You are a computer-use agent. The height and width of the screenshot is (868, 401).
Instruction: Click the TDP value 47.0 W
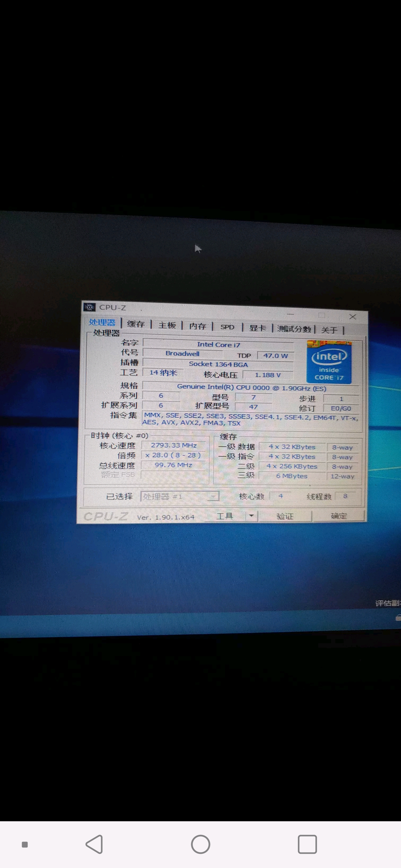(275, 356)
